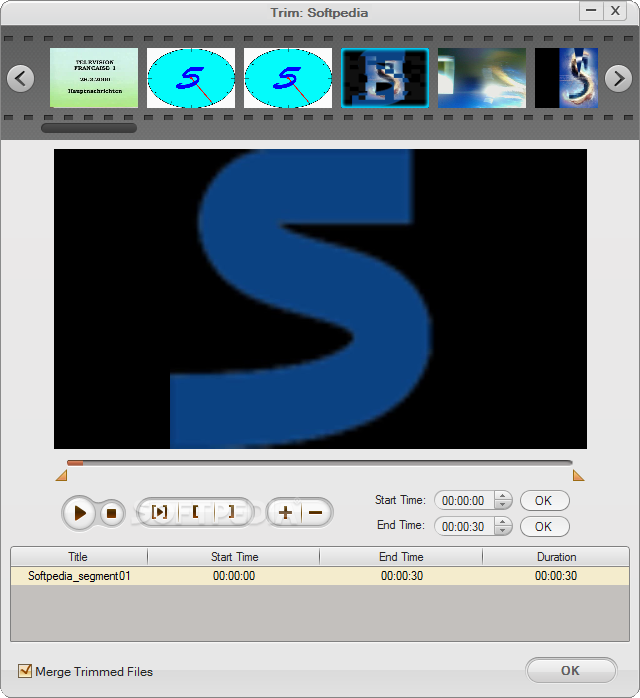The height and width of the screenshot is (698, 640).
Task: Set the start point left bracket icon
Action: [x=195, y=512]
